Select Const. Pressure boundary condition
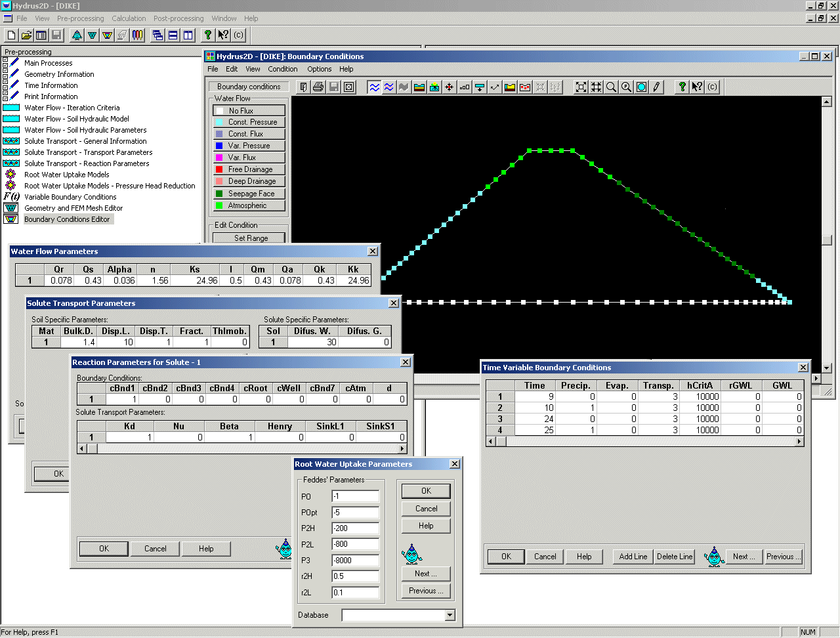The height and width of the screenshot is (638, 840). point(249,122)
